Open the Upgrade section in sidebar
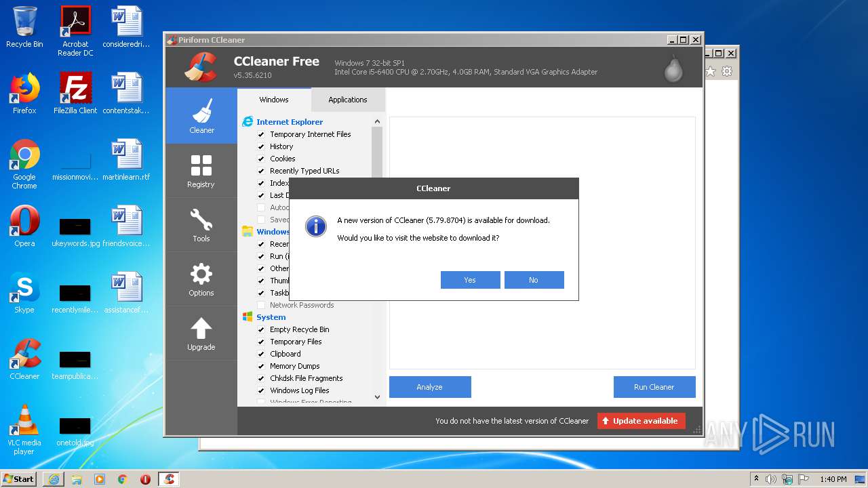Viewport: 868px width, 488px height. [x=201, y=333]
